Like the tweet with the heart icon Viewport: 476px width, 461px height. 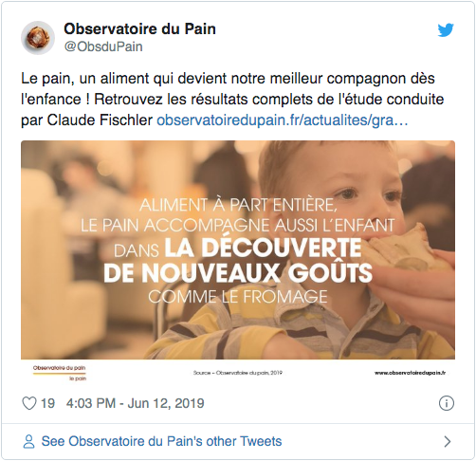28,403
